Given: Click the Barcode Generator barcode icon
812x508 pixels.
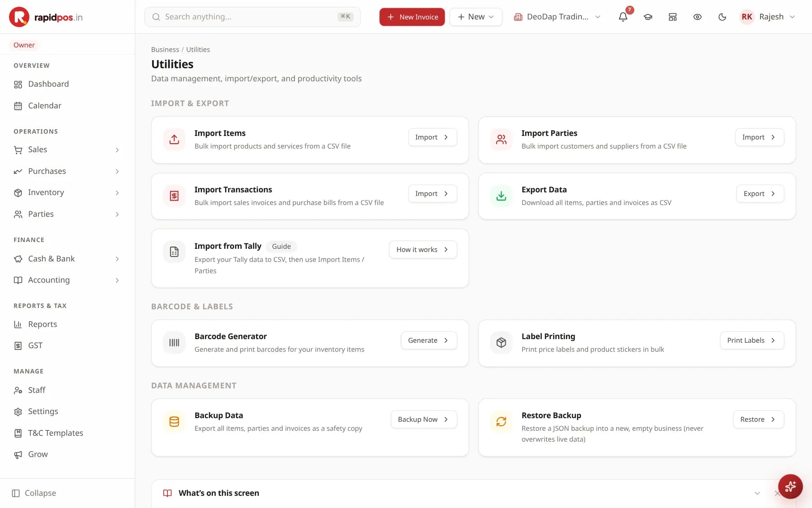Looking at the screenshot, I should click(x=174, y=343).
